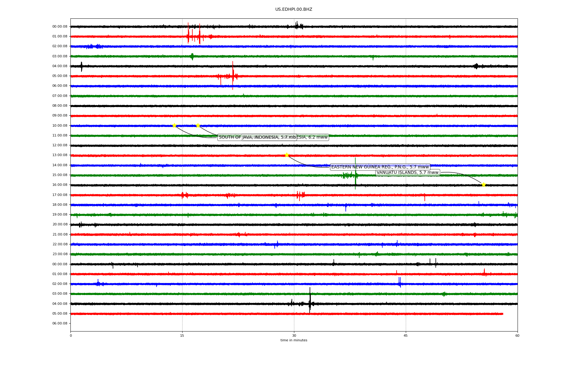
Task: Click the 14:00:08 row label
Action: (60, 165)
